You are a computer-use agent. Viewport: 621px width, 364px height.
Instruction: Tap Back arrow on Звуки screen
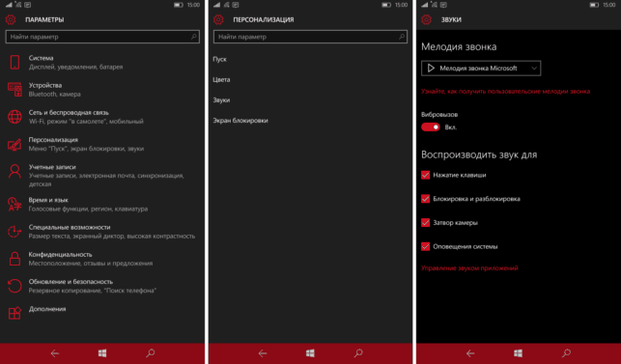tap(470, 353)
